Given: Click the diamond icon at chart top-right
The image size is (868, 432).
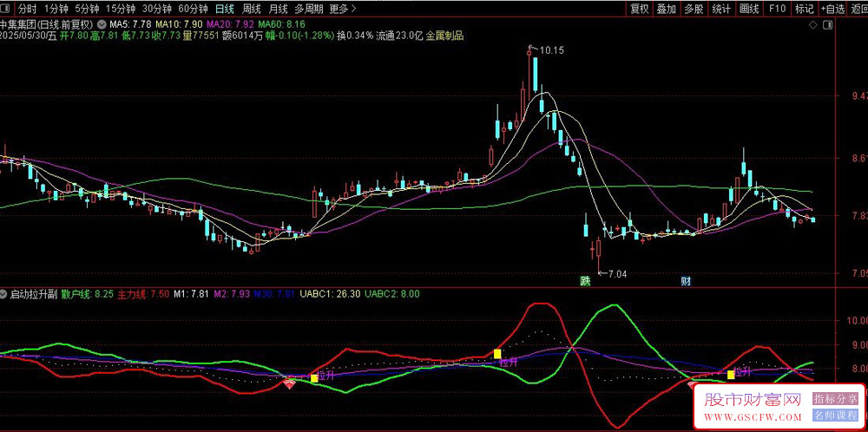Looking at the screenshot, I should point(812,25).
